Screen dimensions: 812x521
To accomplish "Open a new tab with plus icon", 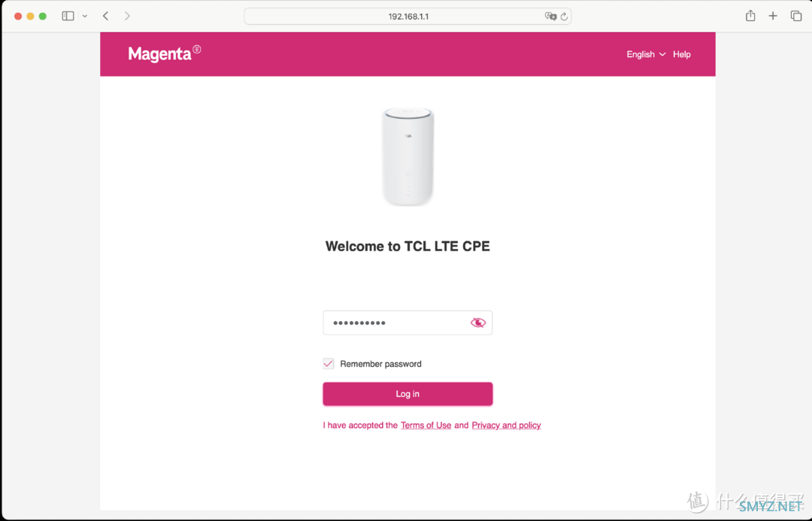I will coord(773,16).
